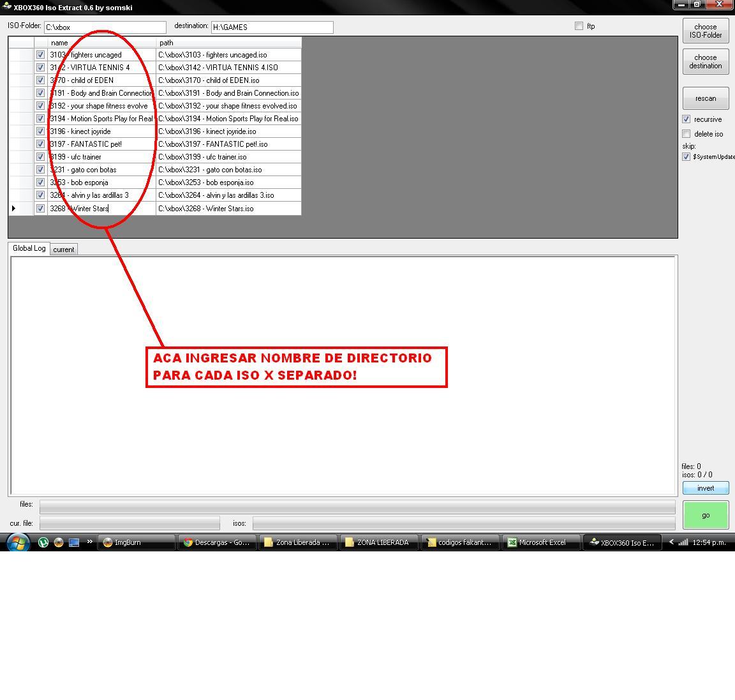Expand the quick launch overflow chevron

(x=89, y=542)
